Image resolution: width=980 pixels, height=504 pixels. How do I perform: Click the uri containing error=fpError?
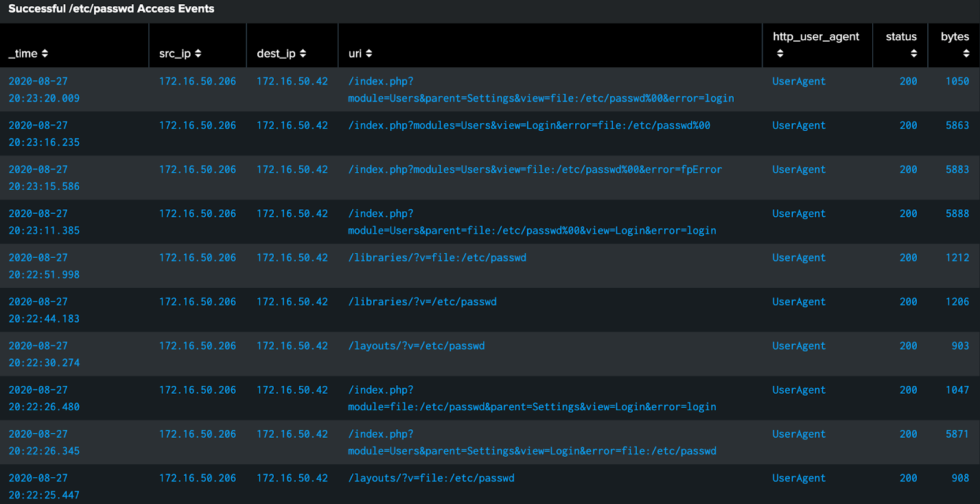[x=535, y=169]
